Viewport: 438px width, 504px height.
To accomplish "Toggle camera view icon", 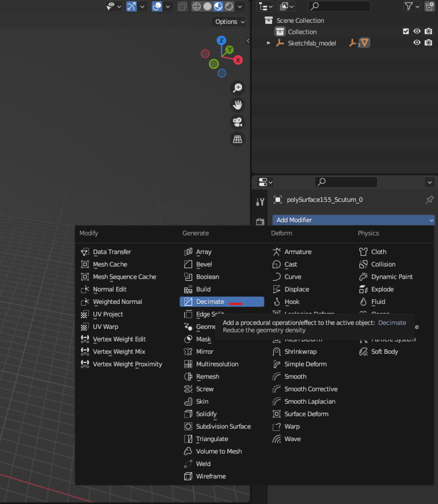I will (237, 122).
